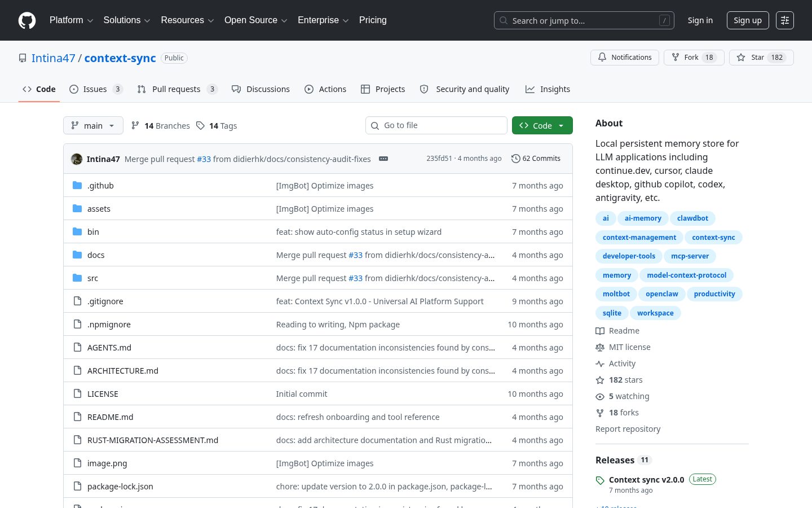The image size is (812, 508).
Task: Open the sqlite topic tag
Action: pyautogui.click(x=612, y=313)
